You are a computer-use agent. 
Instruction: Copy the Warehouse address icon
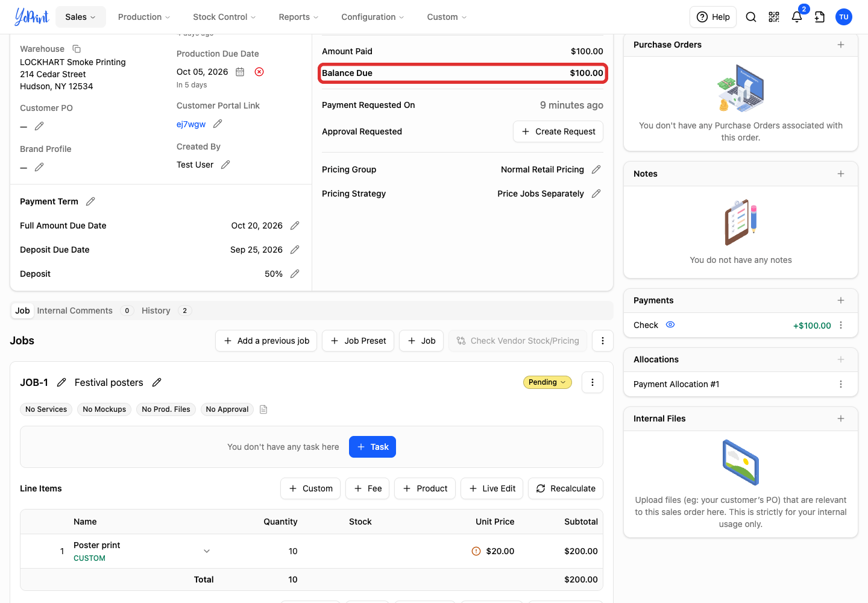[77, 49]
